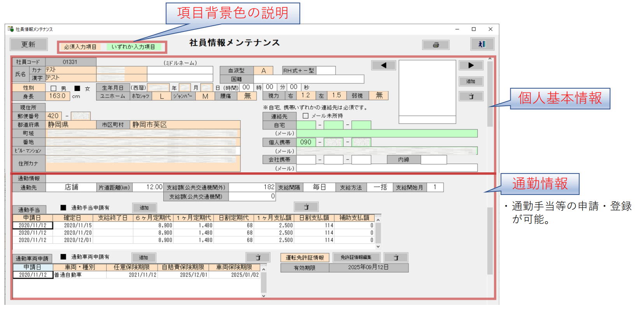Go to previous photo with left arrow
This screenshot has width=644, height=322.
point(383,65)
